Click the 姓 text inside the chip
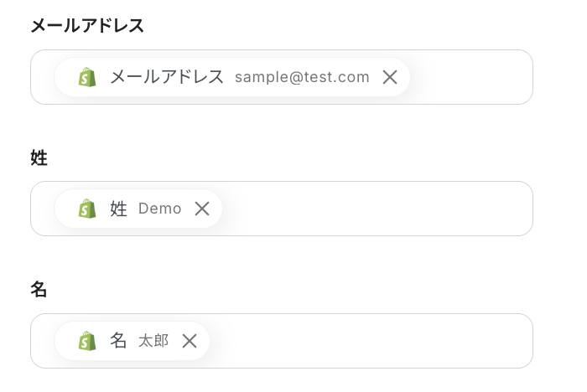 [119, 209]
